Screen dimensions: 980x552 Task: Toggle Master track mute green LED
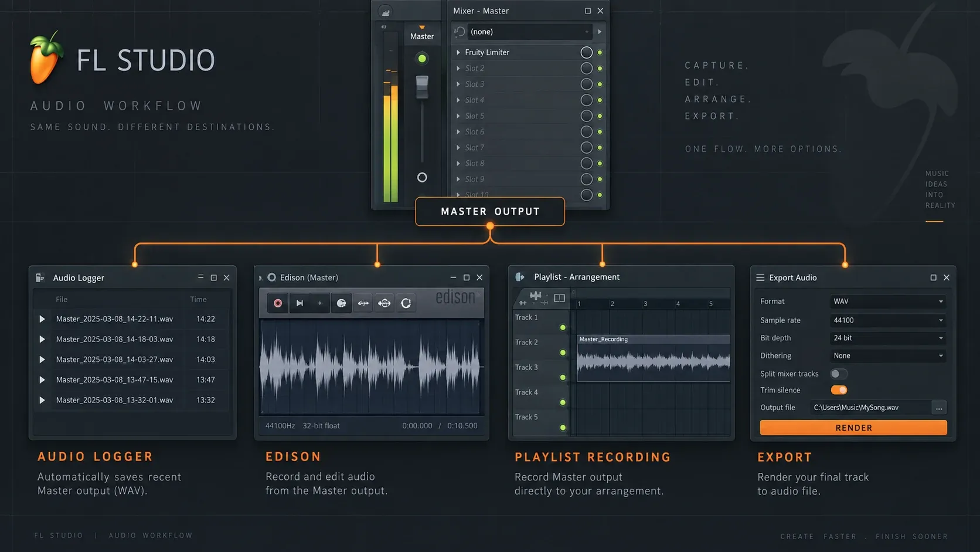click(422, 58)
